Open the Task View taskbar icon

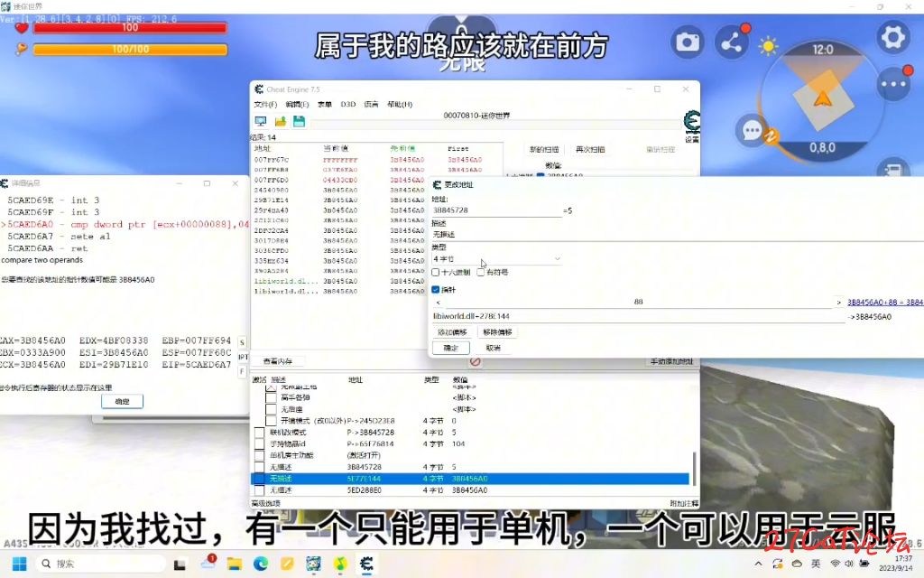click(x=180, y=564)
